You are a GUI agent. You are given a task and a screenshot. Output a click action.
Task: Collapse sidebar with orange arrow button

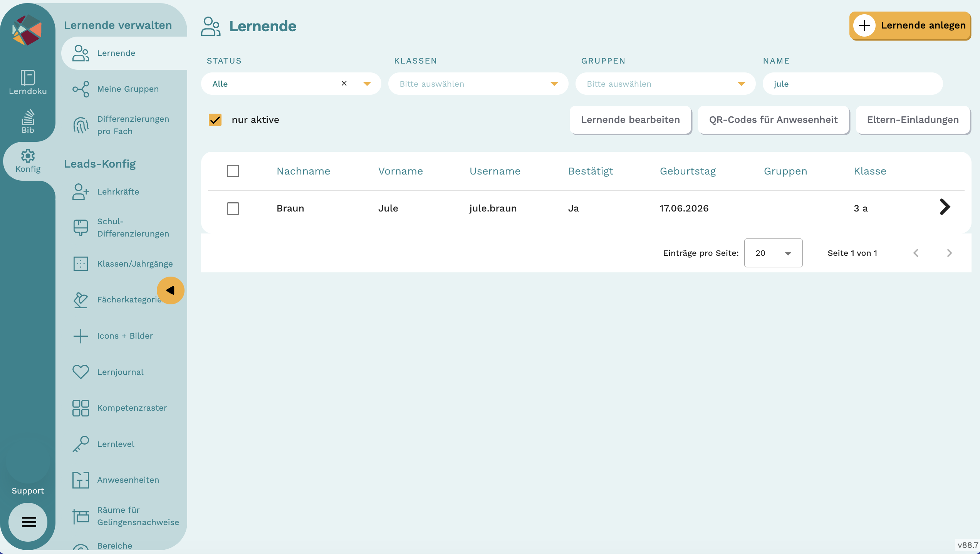point(171,290)
